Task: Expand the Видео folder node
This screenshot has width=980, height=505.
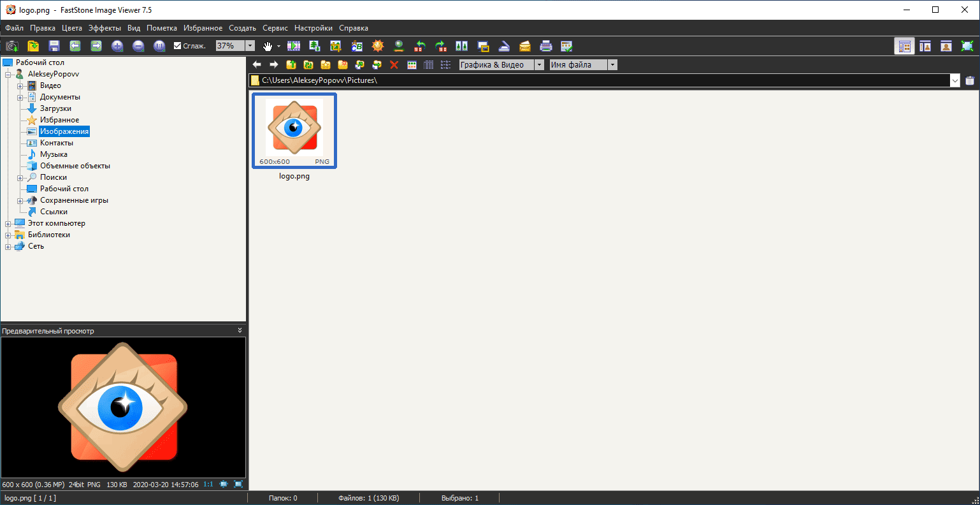Action: tap(20, 86)
